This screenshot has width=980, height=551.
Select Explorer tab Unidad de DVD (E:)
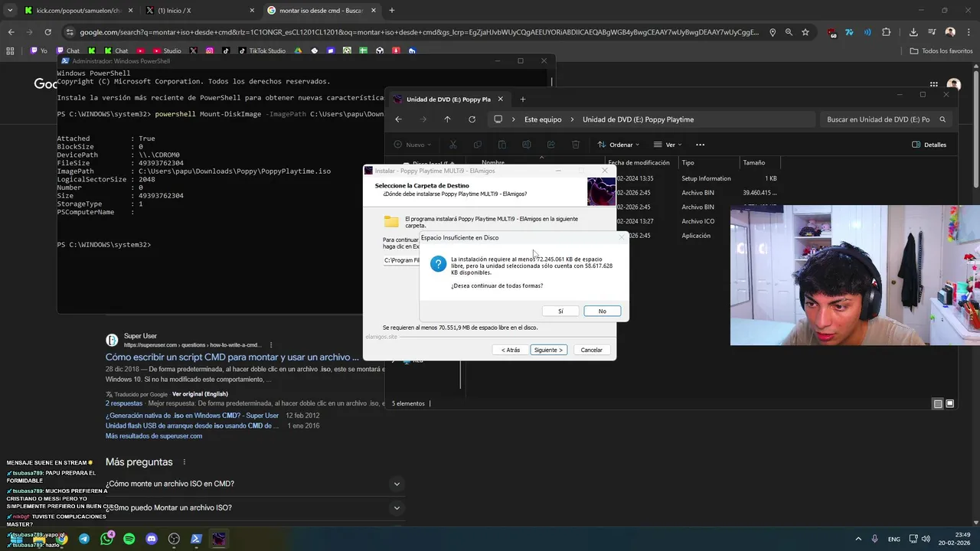[447, 99]
